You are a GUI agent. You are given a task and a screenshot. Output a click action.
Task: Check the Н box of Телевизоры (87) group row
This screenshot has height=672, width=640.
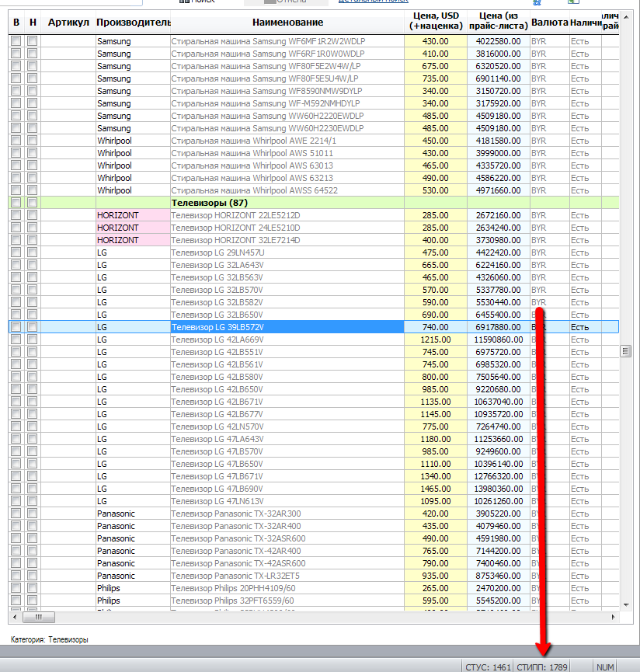pos(32,203)
